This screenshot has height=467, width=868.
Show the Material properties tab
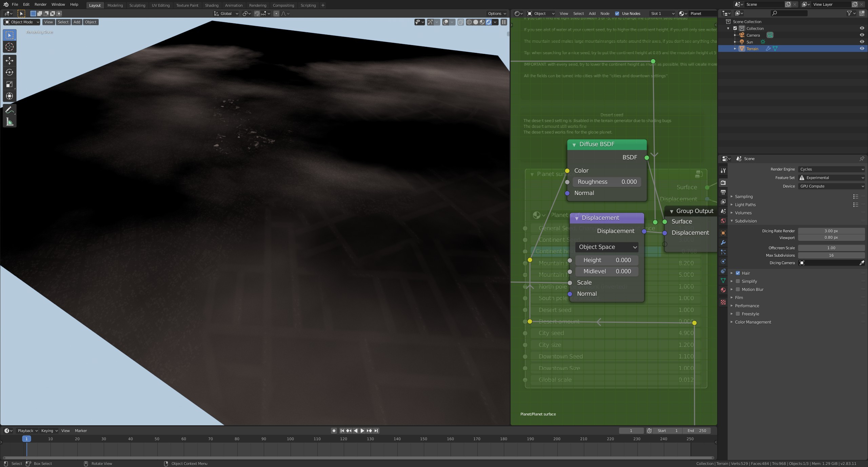click(x=723, y=290)
